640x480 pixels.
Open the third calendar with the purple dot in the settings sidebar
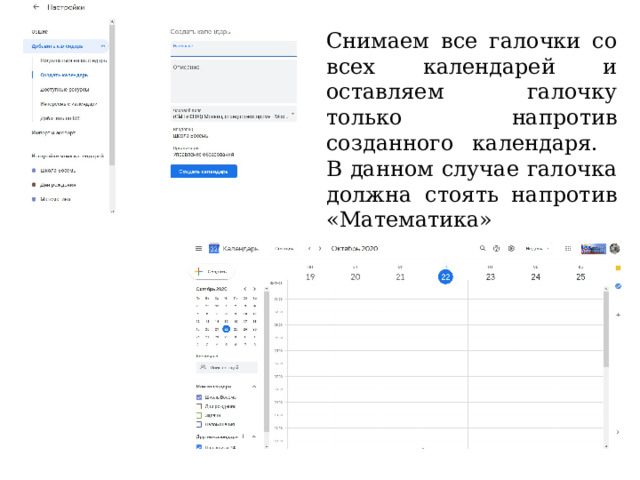[55, 199]
